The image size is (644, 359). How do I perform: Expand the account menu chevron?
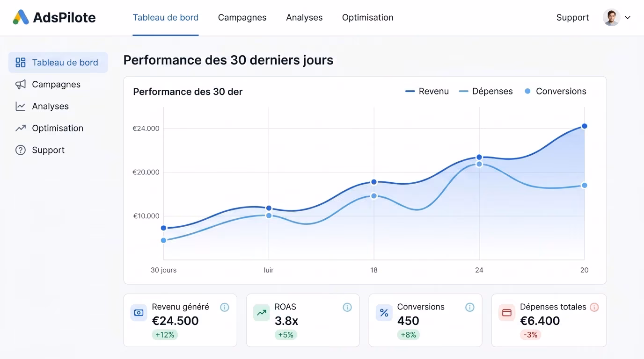[x=628, y=18]
